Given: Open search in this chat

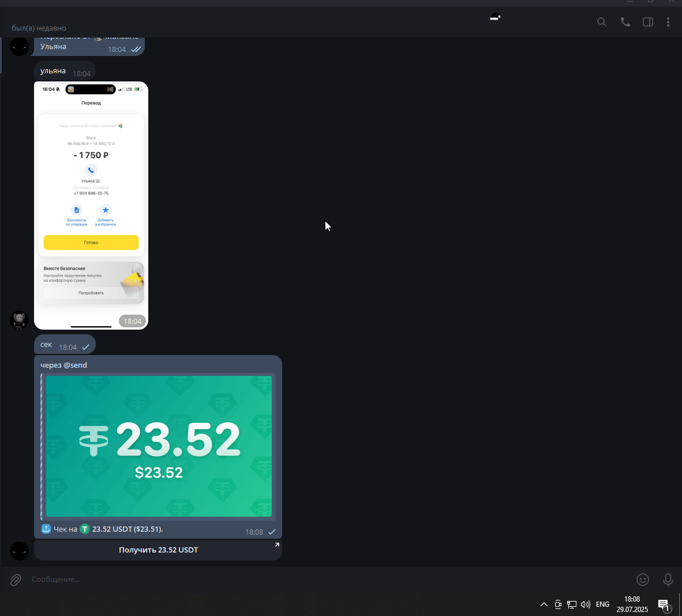Looking at the screenshot, I should (x=602, y=22).
